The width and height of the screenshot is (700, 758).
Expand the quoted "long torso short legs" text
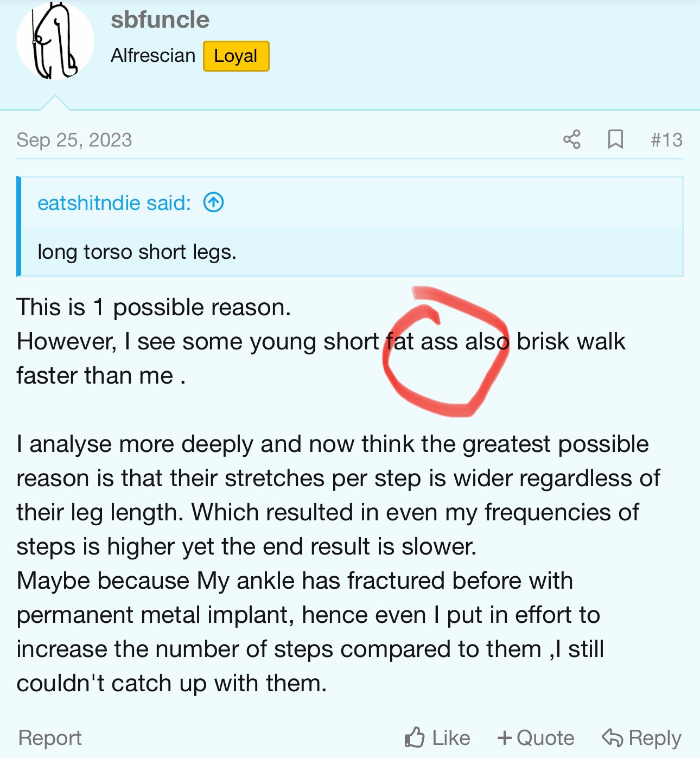(137, 252)
